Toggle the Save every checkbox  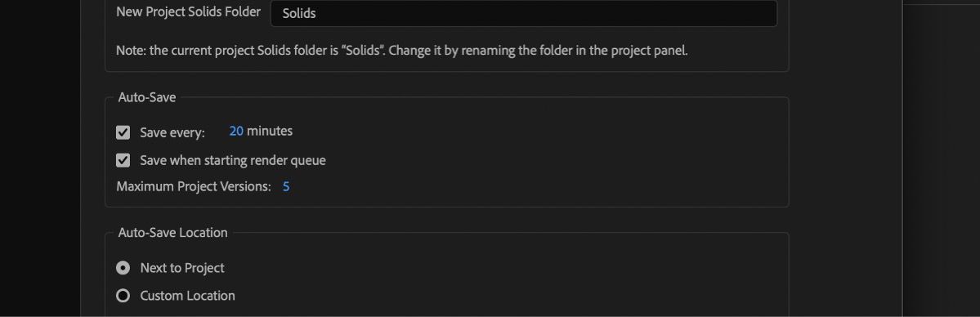tap(123, 132)
